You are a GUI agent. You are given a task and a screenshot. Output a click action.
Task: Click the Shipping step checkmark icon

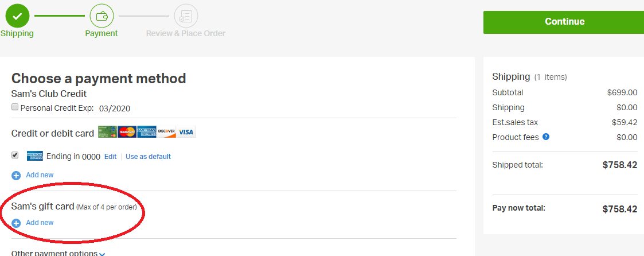[x=17, y=15]
